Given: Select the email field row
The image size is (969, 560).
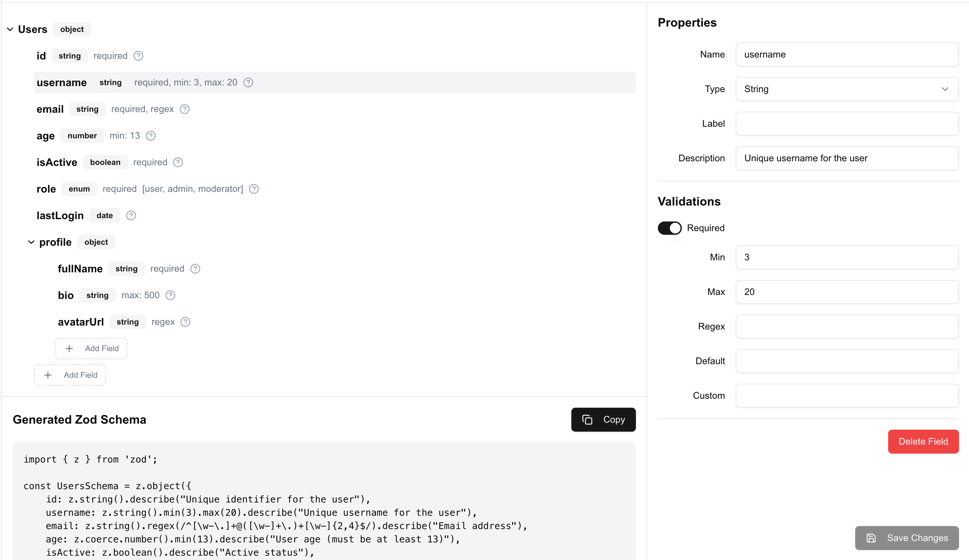Looking at the screenshot, I should [334, 109].
